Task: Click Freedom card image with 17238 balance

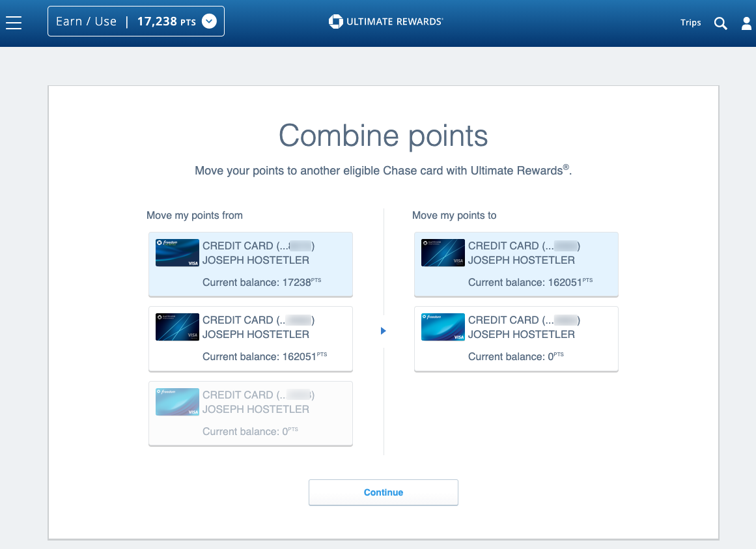Action: (177, 253)
